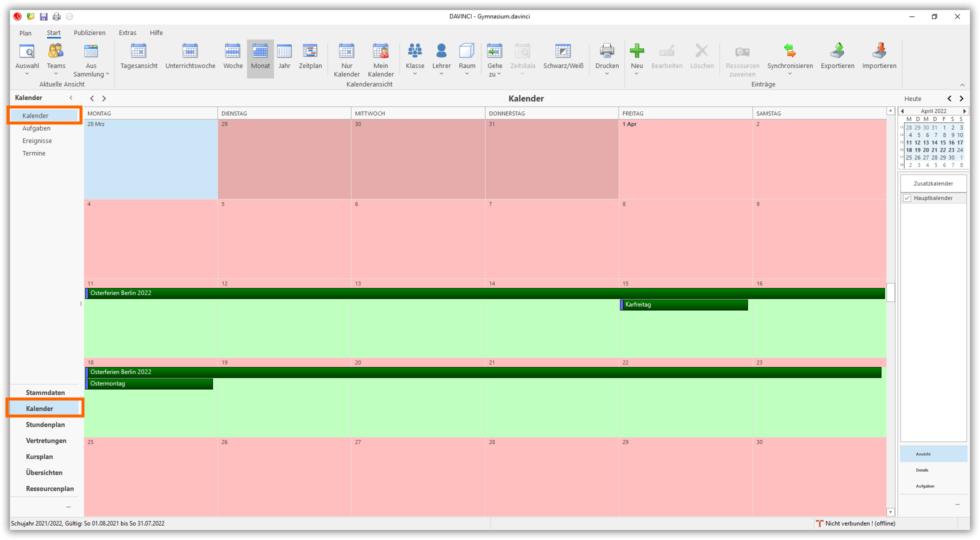This screenshot has height=540, width=980.
Task: Click the Save icon in the quick access toolbar
Action: [43, 16]
